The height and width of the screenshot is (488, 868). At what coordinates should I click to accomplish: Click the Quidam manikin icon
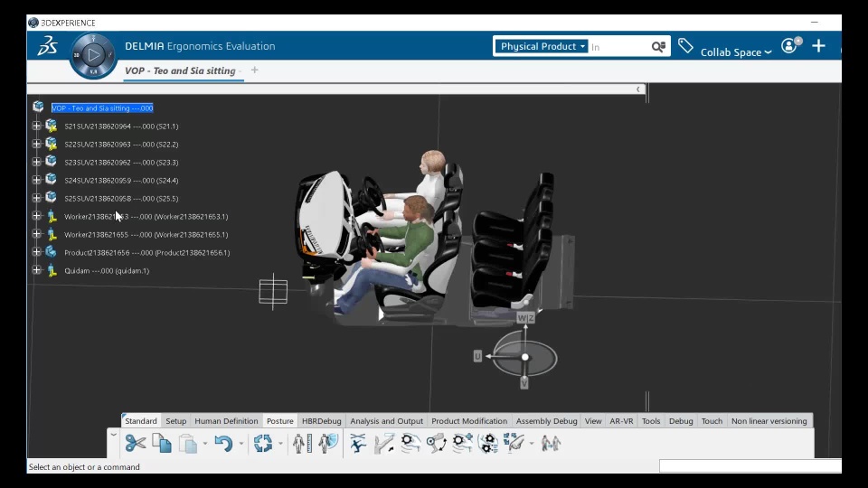coord(52,270)
